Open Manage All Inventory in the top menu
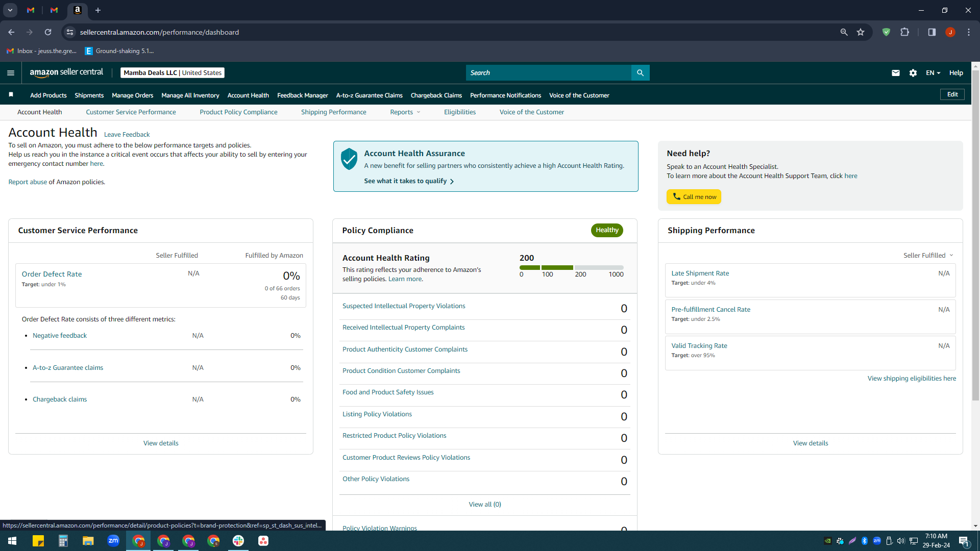Screen dimensions: 980x551 [190, 95]
